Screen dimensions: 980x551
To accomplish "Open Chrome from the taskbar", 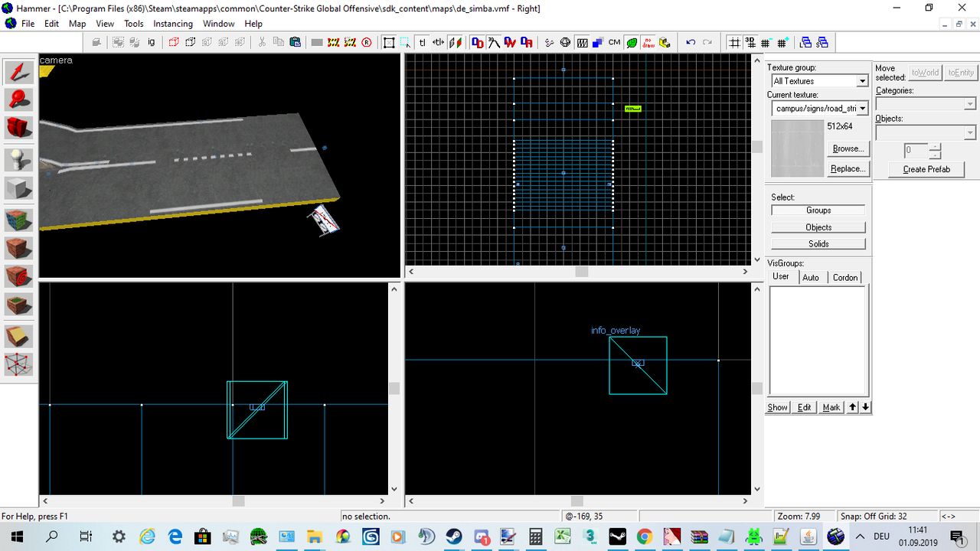I will pos(644,536).
